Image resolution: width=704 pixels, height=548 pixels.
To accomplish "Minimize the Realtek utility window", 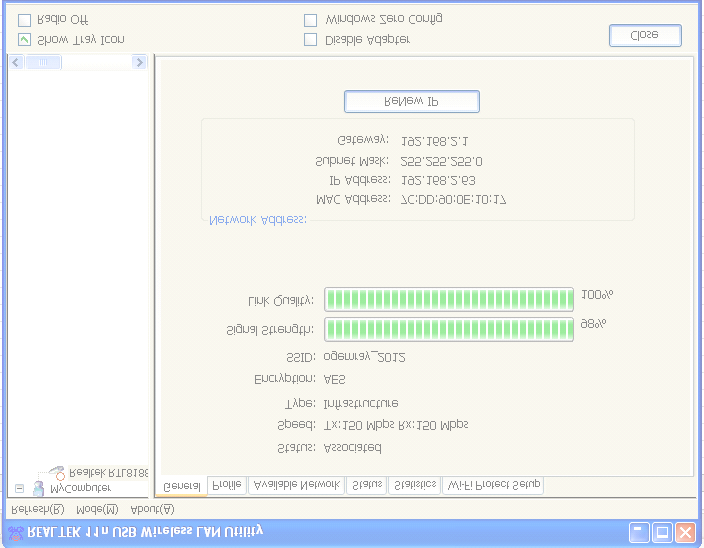I will tap(638, 533).
